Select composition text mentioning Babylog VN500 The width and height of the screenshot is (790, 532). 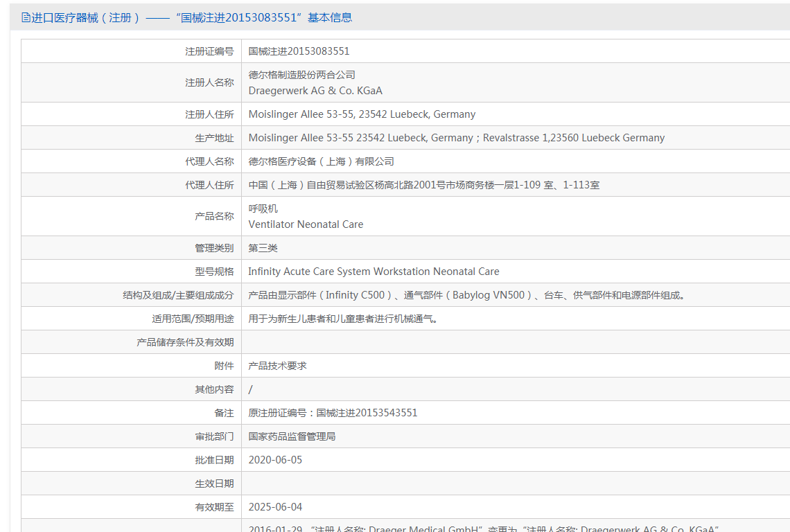click(x=466, y=296)
